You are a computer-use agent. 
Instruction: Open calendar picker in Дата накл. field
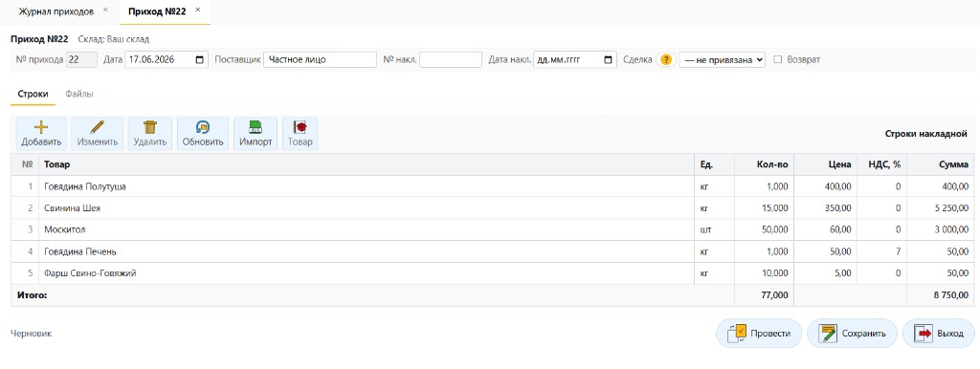click(x=608, y=60)
